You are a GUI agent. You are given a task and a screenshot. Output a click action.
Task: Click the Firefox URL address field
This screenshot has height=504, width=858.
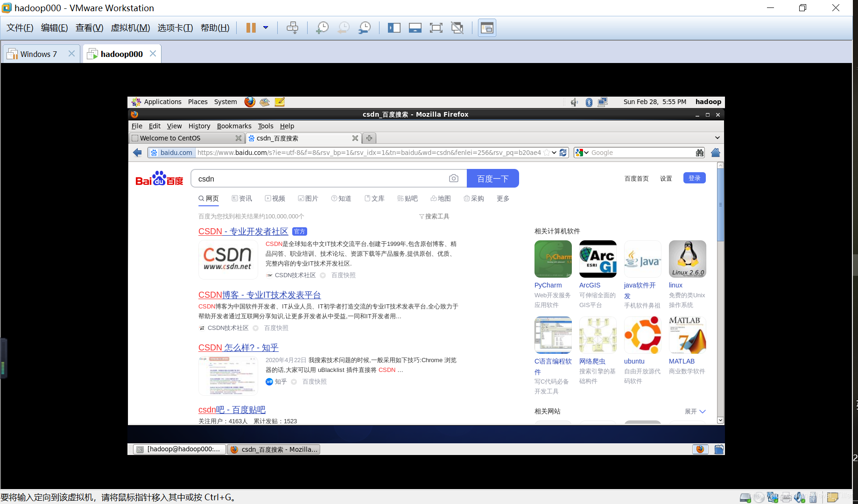(x=369, y=153)
